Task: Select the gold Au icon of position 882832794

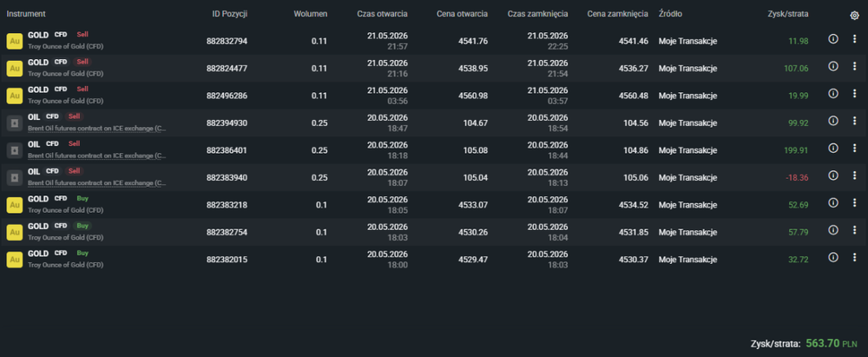Action: point(15,41)
